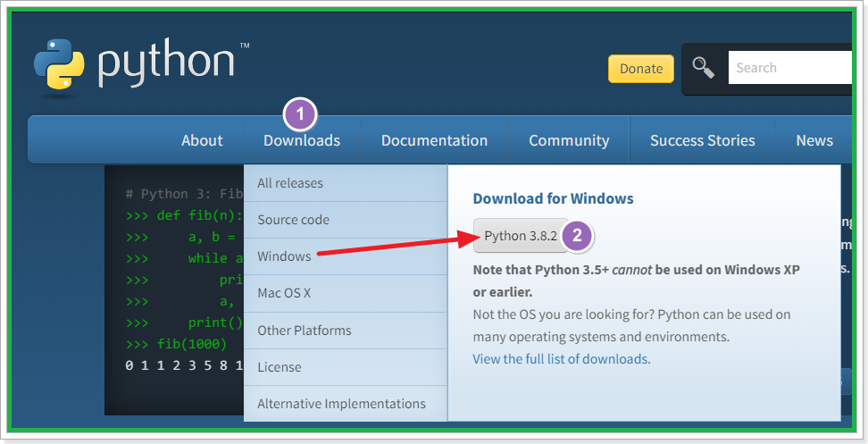The height and width of the screenshot is (444, 868).
Task: Click the magnifying glass search icon
Action: click(x=703, y=68)
